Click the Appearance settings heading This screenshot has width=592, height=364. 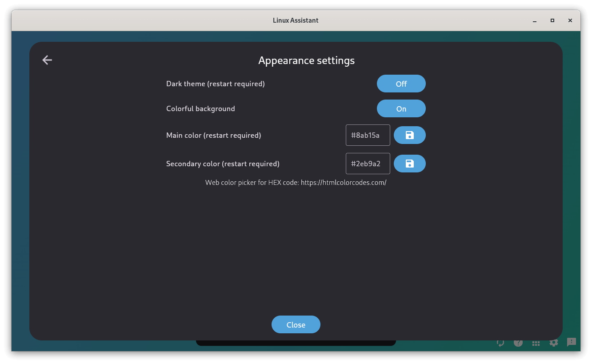(306, 60)
